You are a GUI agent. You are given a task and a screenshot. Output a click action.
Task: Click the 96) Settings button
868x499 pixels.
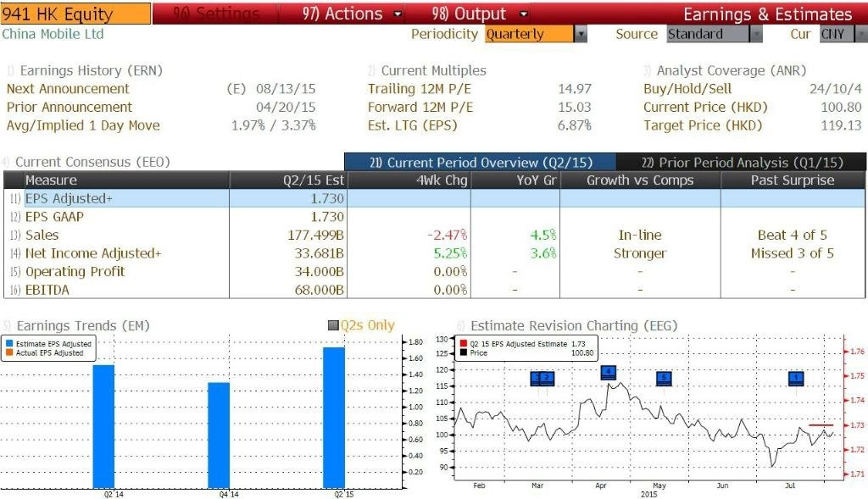click(216, 14)
